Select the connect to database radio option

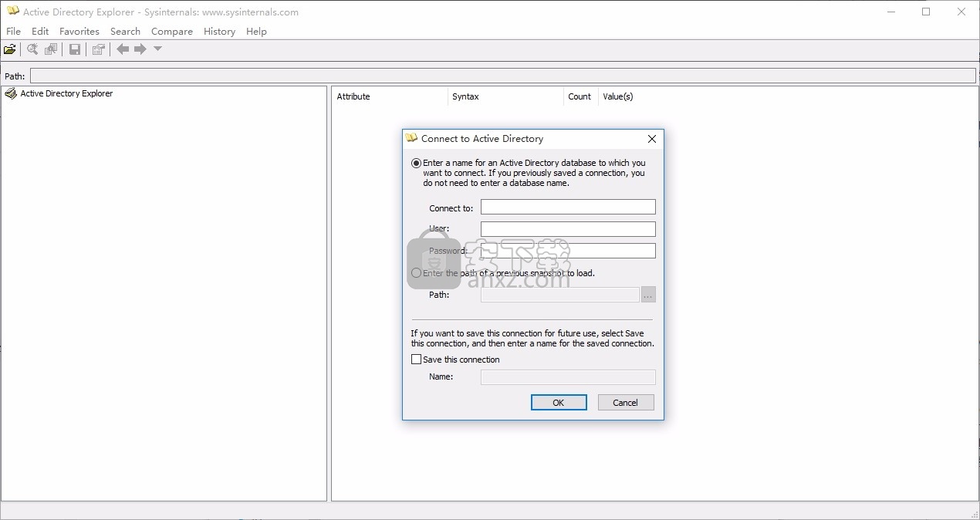point(417,163)
